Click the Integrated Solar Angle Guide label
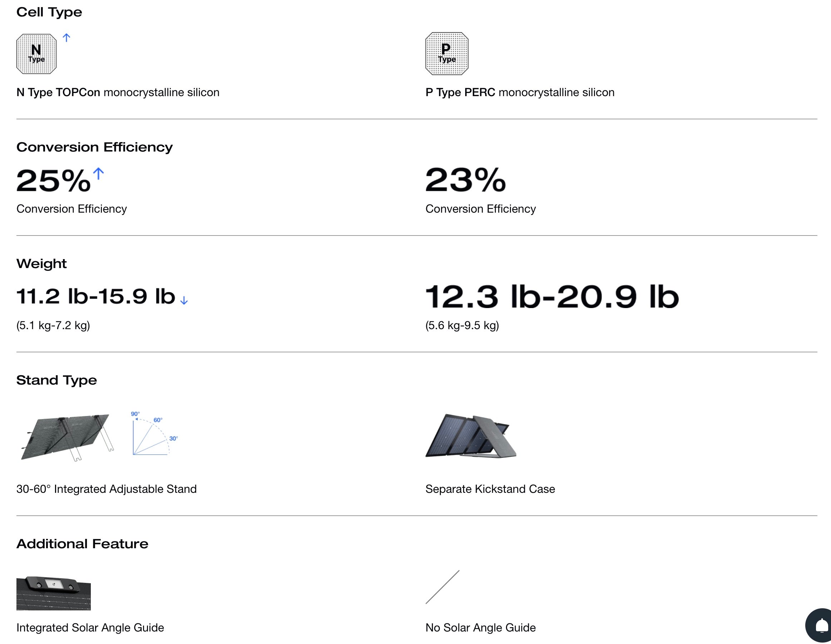The image size is (831, 644). click(90, 628)
